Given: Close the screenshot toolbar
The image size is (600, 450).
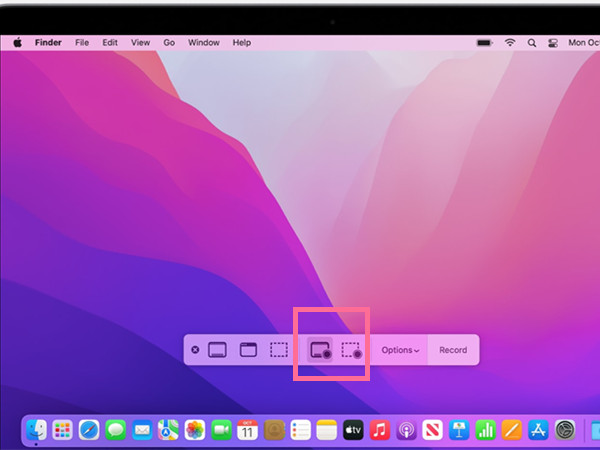Looking at the screenshot, I should [195, 350].
